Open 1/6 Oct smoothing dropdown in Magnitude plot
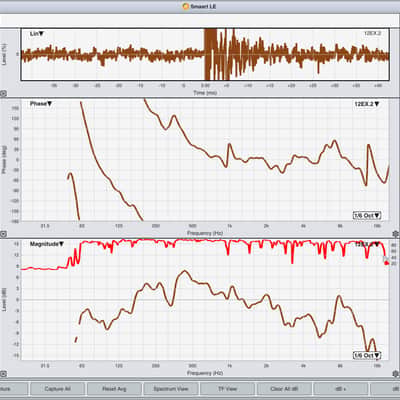The height and width of the screenshot is (400, 400). point(367,355)
